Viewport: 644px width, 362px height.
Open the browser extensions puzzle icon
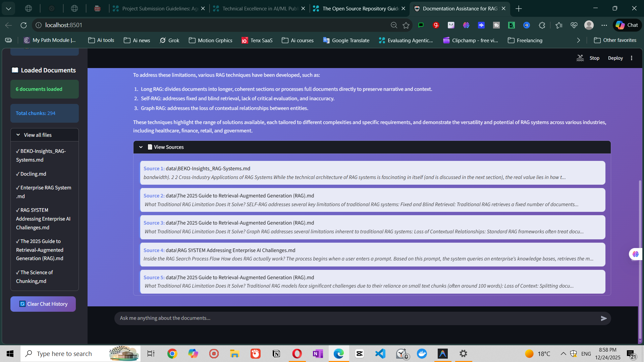542,25
